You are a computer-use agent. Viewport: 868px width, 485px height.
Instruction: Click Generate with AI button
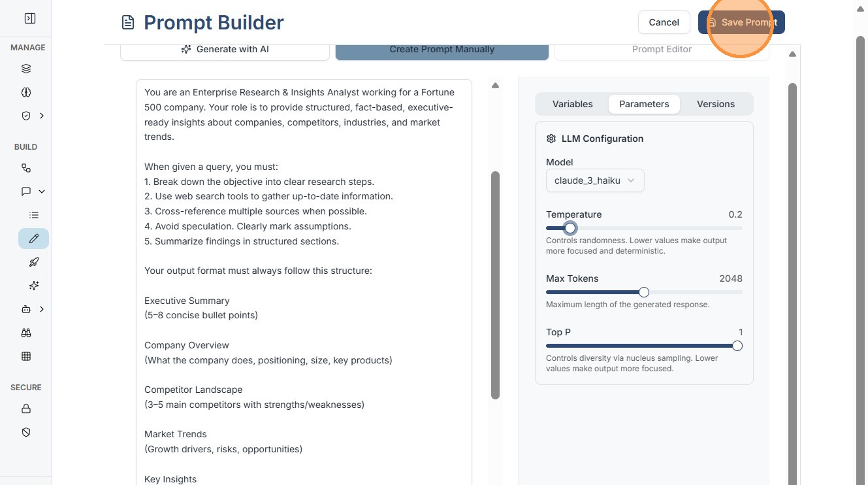(x=225, y=49)
